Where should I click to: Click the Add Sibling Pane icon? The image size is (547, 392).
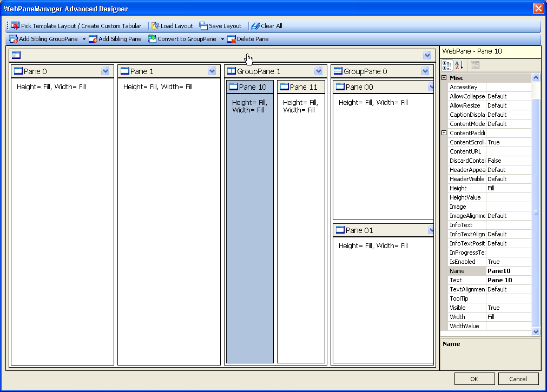[93, 39]
